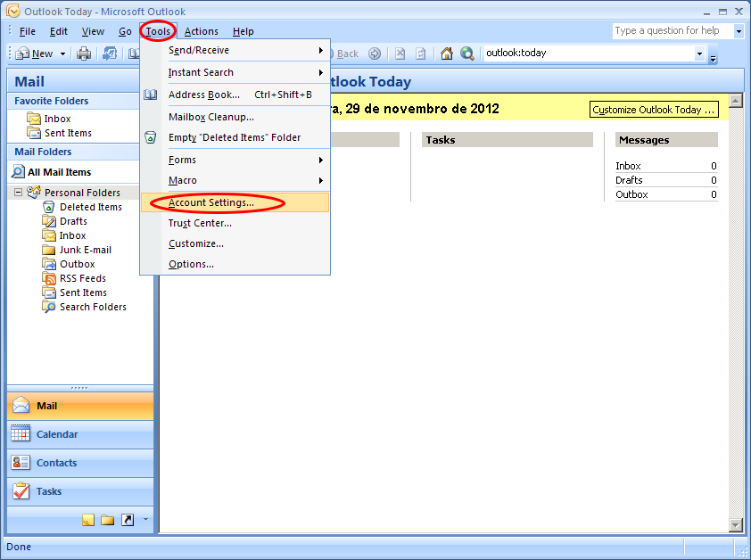Image resolution: width=751 pixels, height=560 pixels.
Task: Choose Mailbox Cleanup menu entry
Action: click(x=235, y=117)
